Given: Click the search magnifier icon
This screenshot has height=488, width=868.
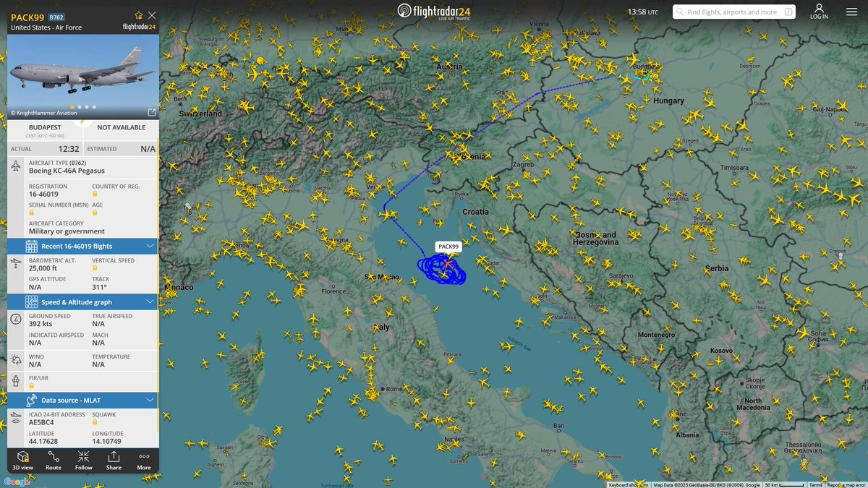Looking at the screenshot, I should 680,12.
